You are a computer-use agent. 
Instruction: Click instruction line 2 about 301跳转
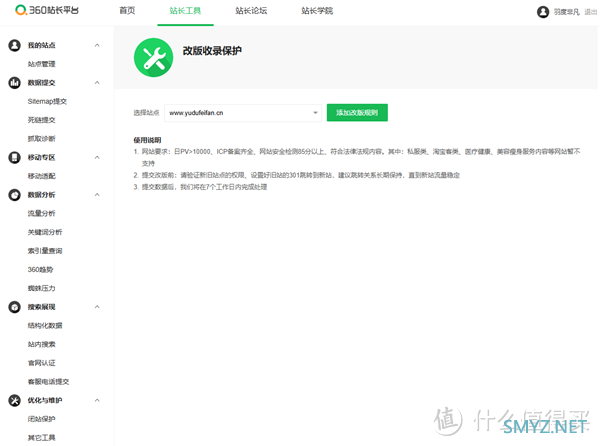tap(297, 175)
